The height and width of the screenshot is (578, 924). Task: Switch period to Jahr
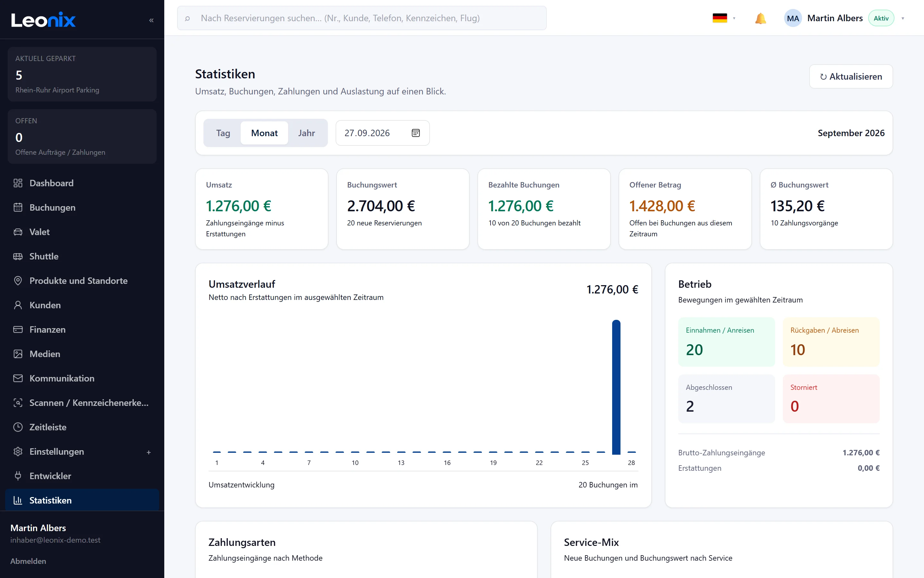pyautogui.click(x=307, y=133)
